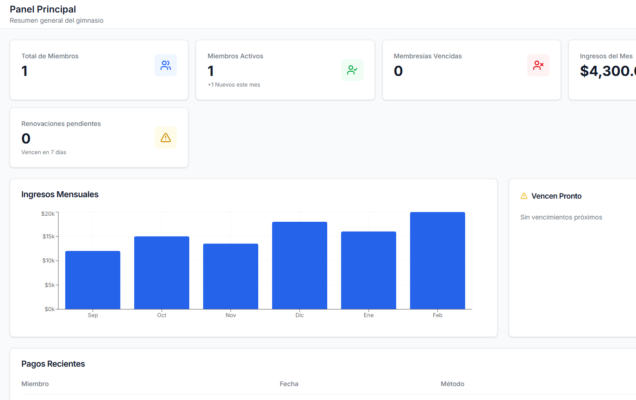636x400 pixels.
Task: Select the Dic bar in the monthly chart
Action: [299, 265]
